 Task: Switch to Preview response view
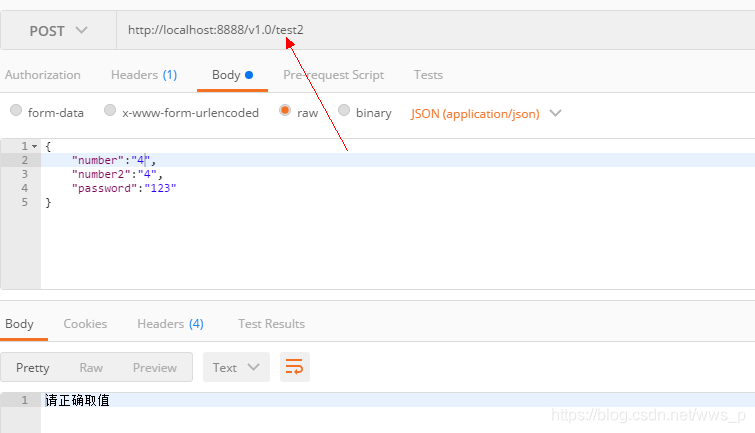(x=155, y=367)
